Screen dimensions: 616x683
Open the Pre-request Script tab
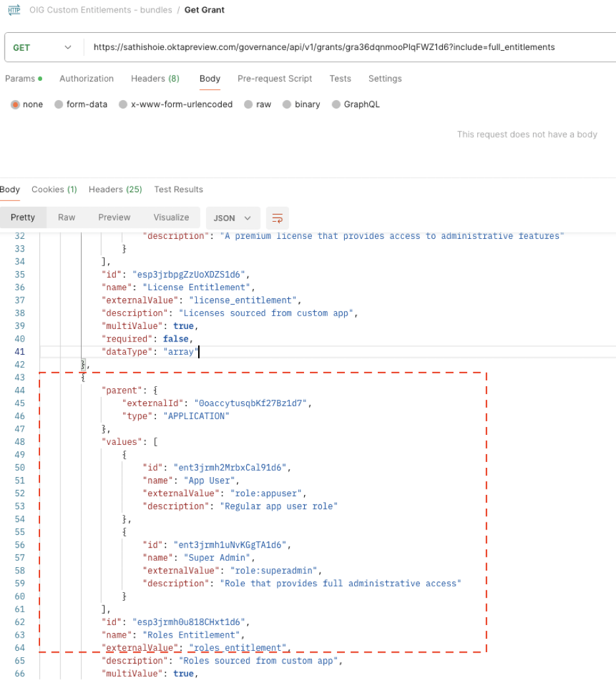tap(275, 79)
